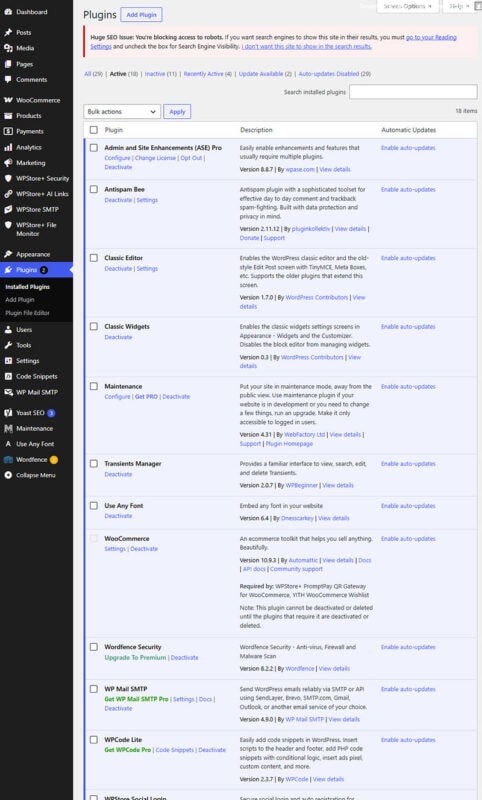Open the WPStore+ AI Links chain icon
The image size is (482, 800).
click(8, 194)
